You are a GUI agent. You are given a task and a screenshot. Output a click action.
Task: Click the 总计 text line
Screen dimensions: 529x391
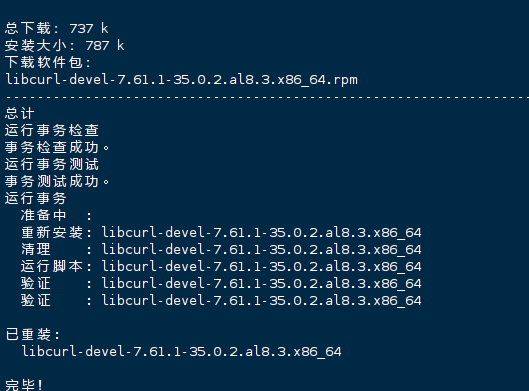[x=20, y=113]
